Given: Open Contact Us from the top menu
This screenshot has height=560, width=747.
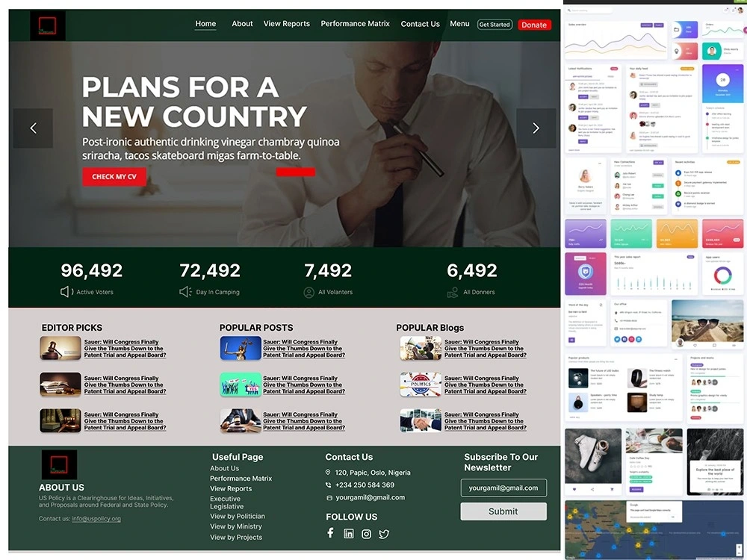Looking at the screenshot, I should [x=420, y=24].
